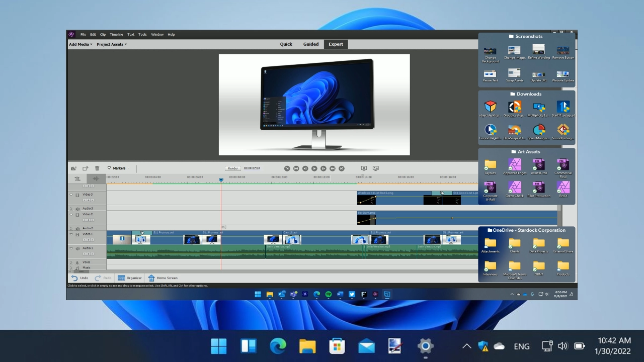644x362 pixels.
Task: Go to the Home Screen
Action: pos(163,278)
